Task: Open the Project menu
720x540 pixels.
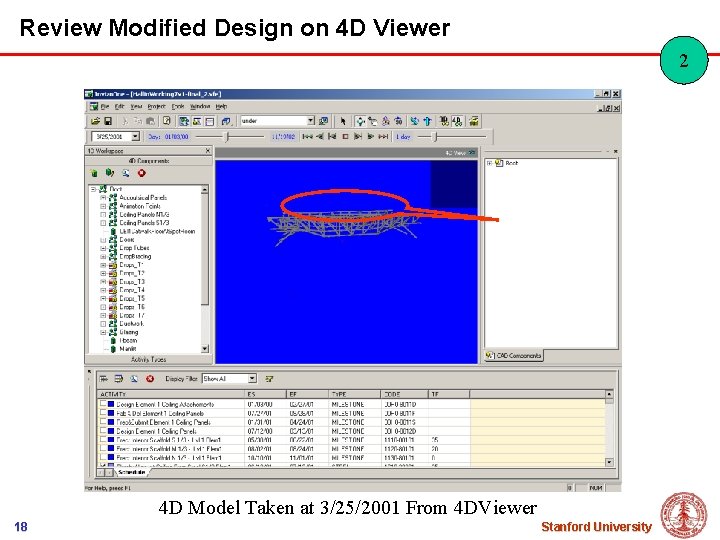Action: click(x=156, y=107)
